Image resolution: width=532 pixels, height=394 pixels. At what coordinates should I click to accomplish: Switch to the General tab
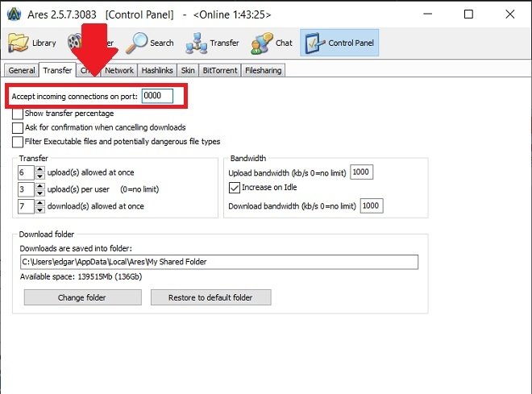click(x=22, y=71)
